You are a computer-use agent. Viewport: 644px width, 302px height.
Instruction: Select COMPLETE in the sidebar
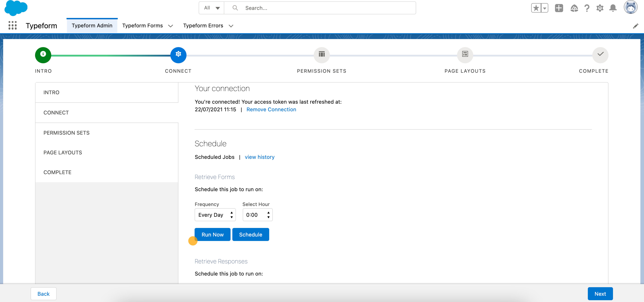point(107,172)
